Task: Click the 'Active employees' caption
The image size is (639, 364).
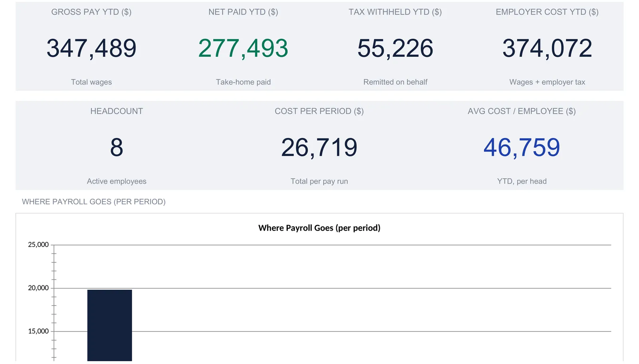Action: click(117, 181)
